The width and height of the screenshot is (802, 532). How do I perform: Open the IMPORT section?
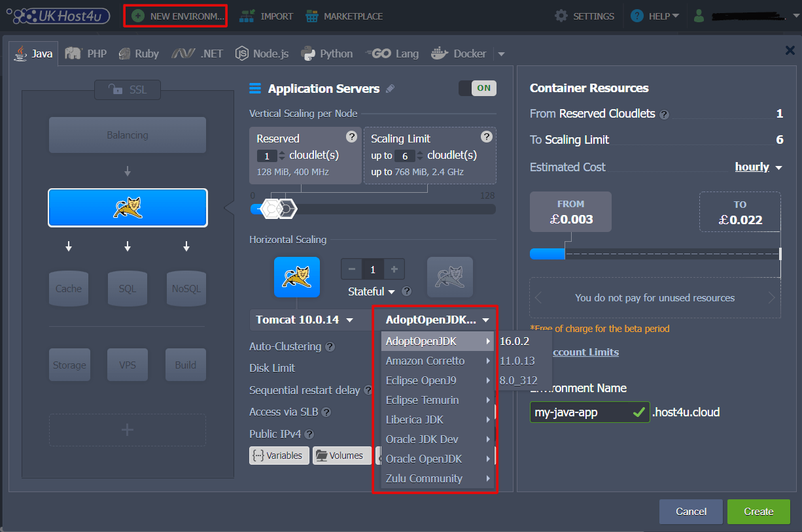(x=266, y=16)
